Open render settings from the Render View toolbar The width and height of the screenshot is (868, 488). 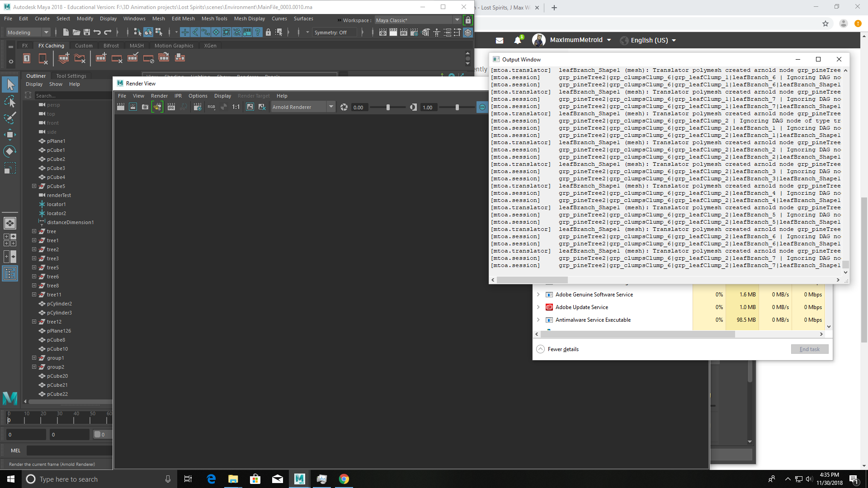[198, 107]
